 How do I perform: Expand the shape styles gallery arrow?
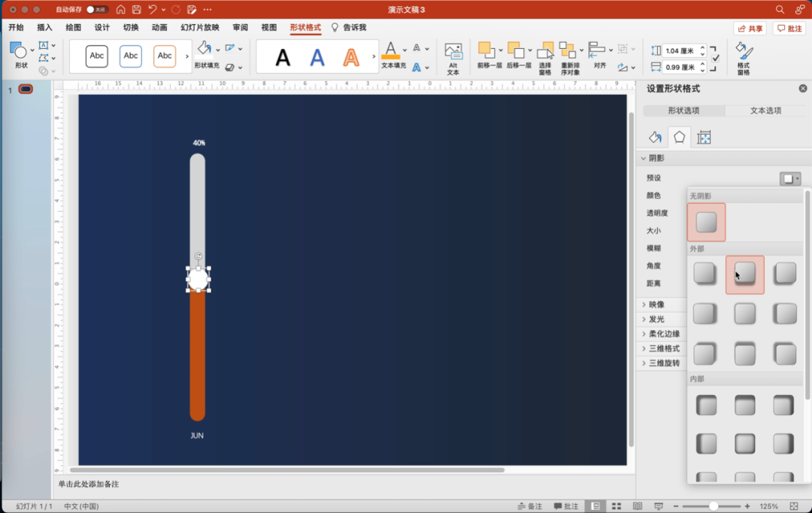[187, 56]
